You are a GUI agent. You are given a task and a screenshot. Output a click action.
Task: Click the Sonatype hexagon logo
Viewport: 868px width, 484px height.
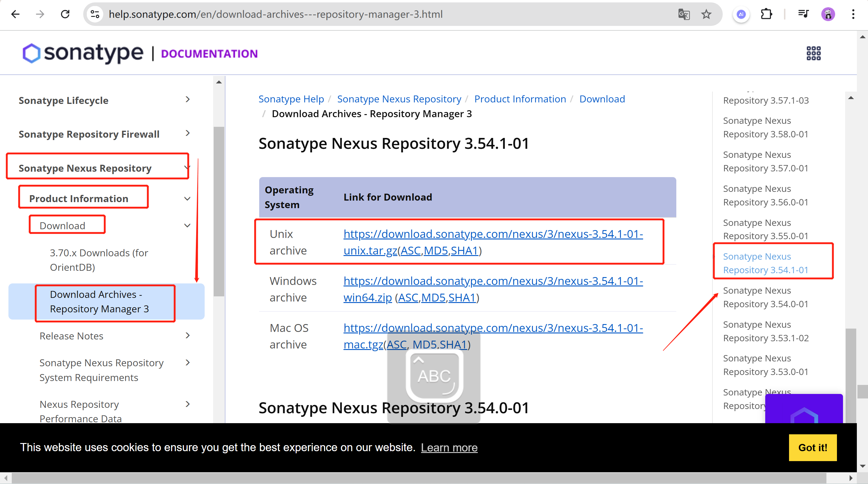tap(32, 53)
